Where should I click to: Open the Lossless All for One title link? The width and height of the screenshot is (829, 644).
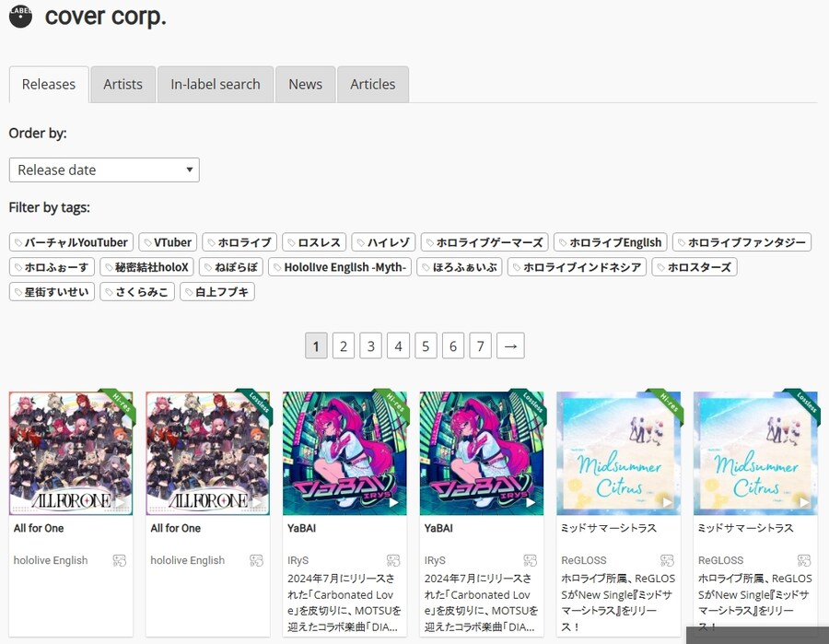click(176, 528)
